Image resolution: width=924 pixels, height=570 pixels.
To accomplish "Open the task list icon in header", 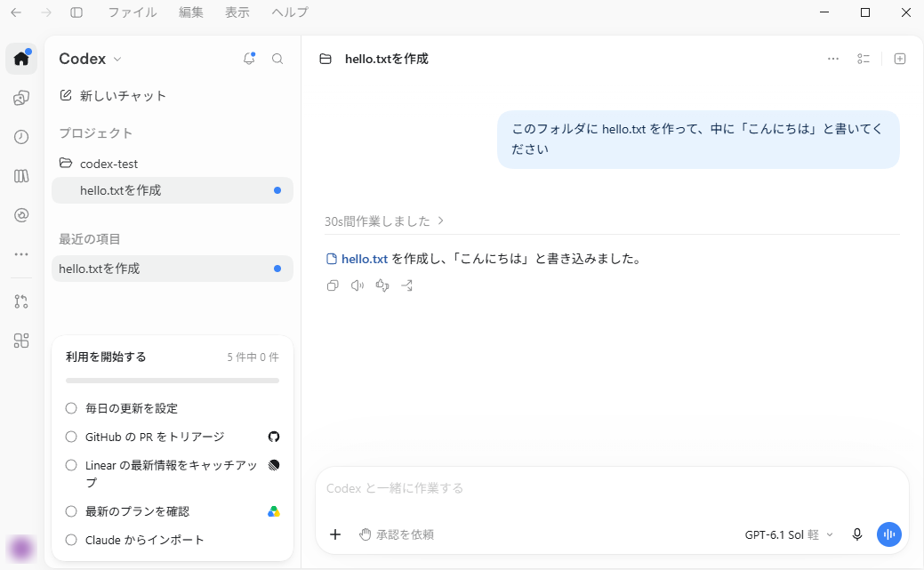I will click(x=864, y=59).
